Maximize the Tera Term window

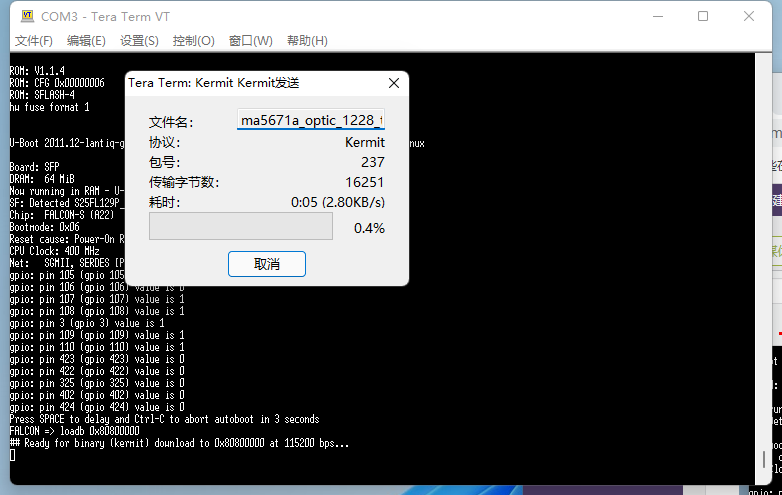tap(703, 16)
